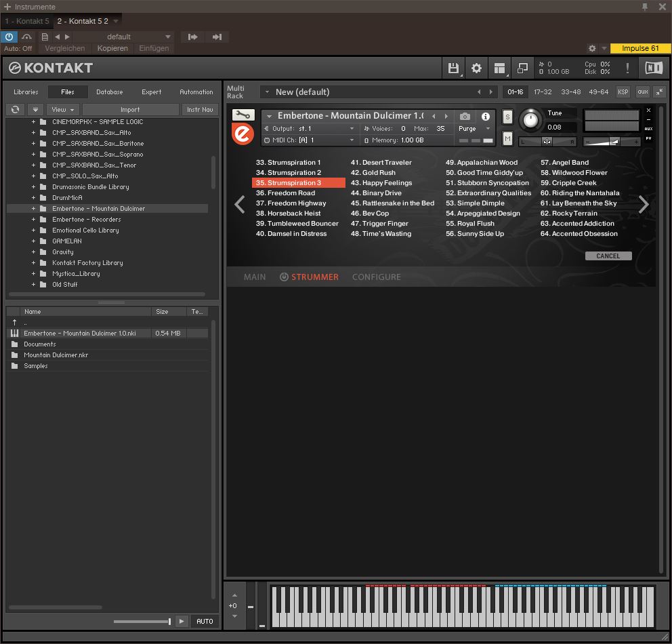
Task: Refresh the file browser list
Action: tap(16, 109)
